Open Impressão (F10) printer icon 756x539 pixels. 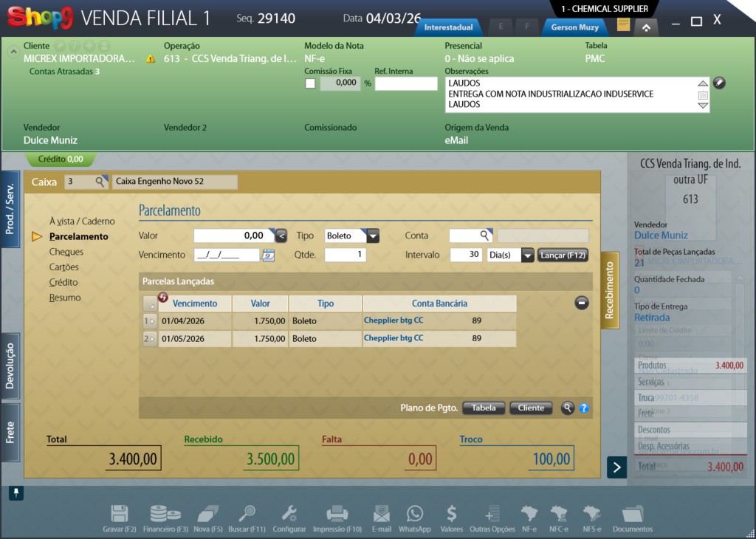[x=337, y=514]
